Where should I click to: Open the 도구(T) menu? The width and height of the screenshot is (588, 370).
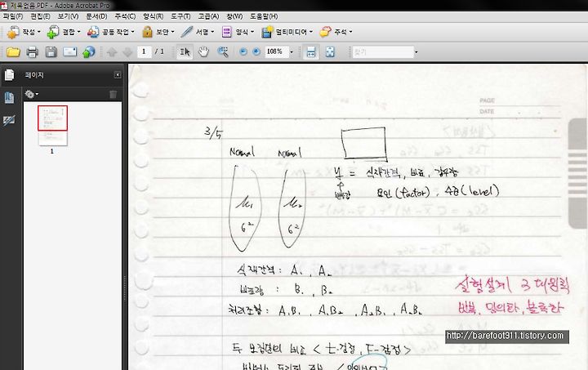(x=180, y=16)
